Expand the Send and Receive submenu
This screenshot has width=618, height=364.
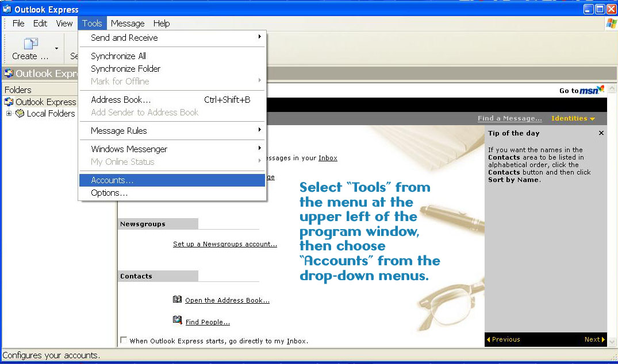[x=259, y=37]
